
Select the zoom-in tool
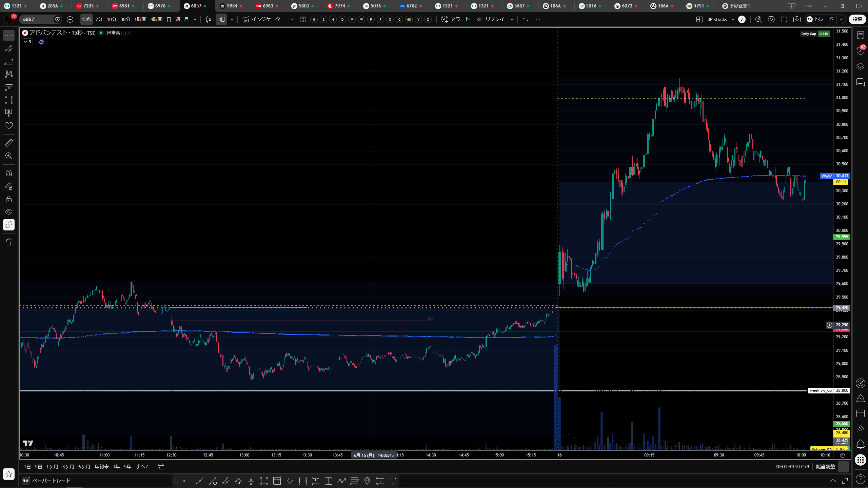click(9, 156)
